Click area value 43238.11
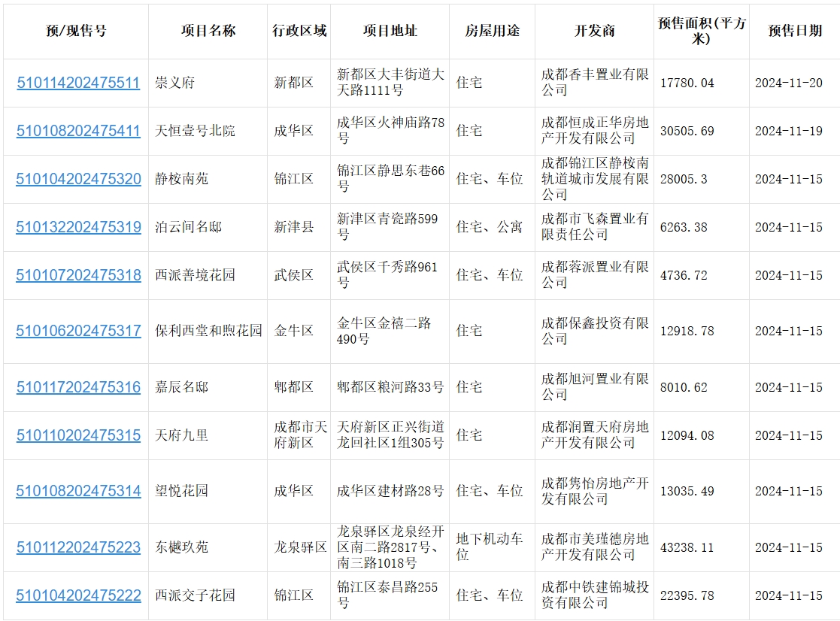840x621 pixels. coord(687,548)
